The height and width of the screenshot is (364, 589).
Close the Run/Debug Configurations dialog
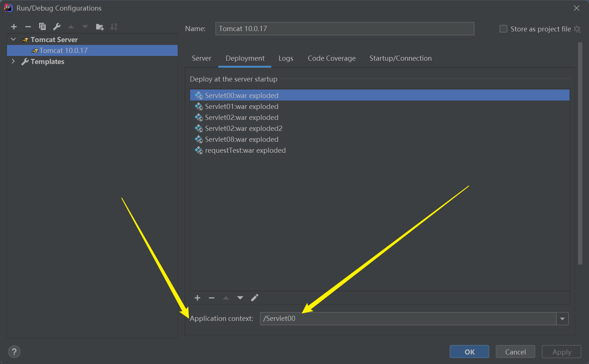click(577, 8)
